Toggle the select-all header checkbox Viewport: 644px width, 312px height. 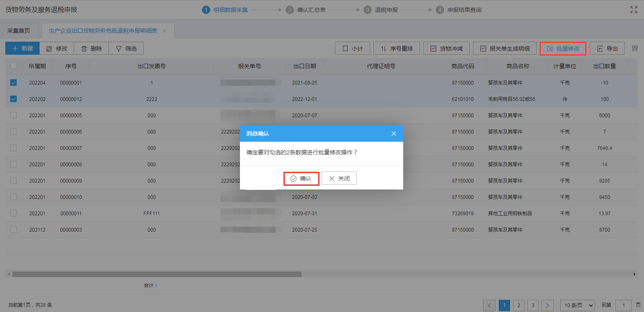13,66
